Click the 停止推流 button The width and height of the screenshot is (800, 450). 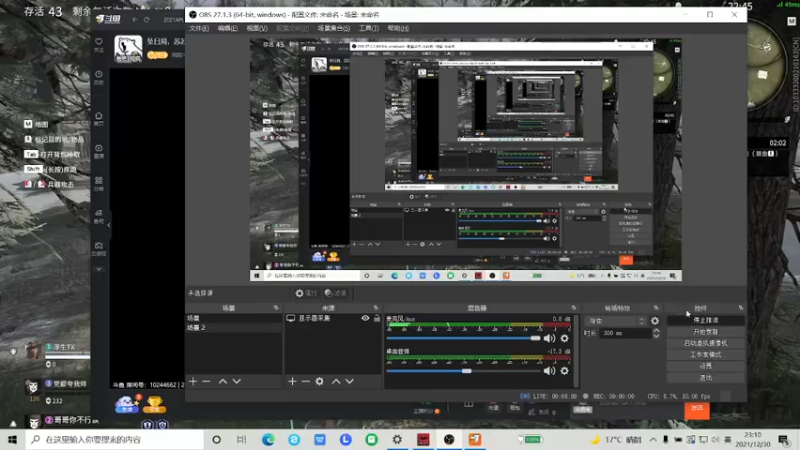pyautogui.click(x=706, y=320)
